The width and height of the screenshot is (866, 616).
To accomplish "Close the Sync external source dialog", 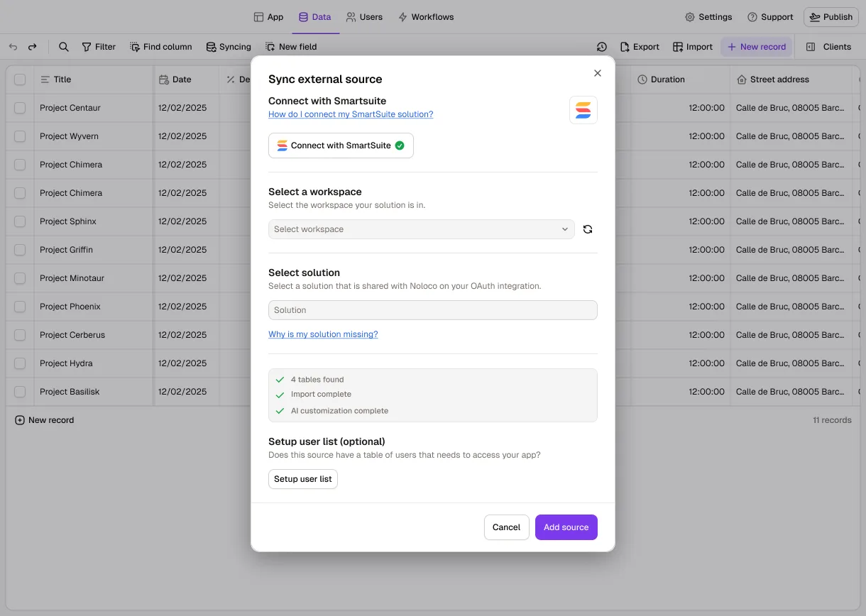I will (x=598, y=73).
